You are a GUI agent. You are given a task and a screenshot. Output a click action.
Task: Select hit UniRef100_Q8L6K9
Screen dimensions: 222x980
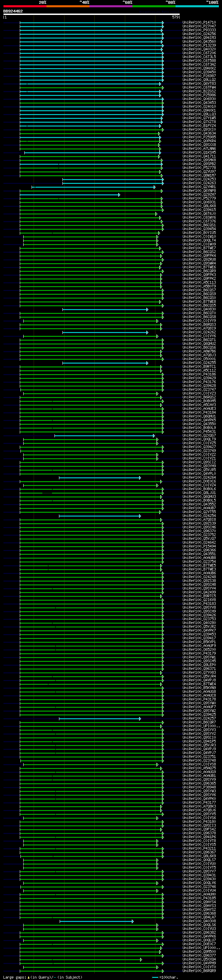(199, 856)
